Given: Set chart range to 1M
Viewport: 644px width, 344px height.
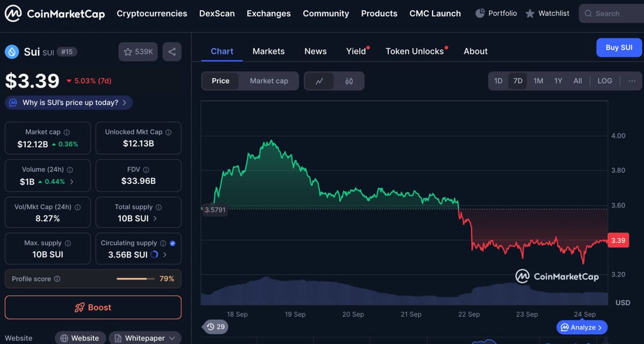Looking at the screenshot, I should pos(538,81).
